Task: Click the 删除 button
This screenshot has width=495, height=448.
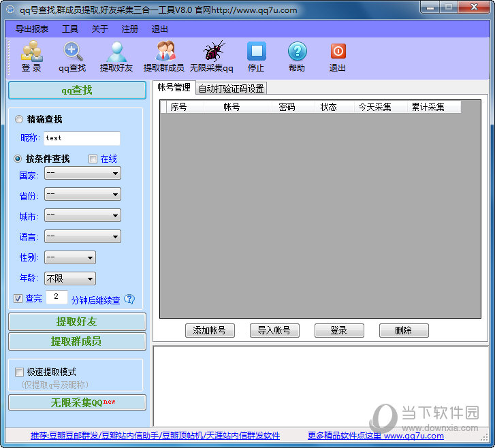Action: point(404,330)
